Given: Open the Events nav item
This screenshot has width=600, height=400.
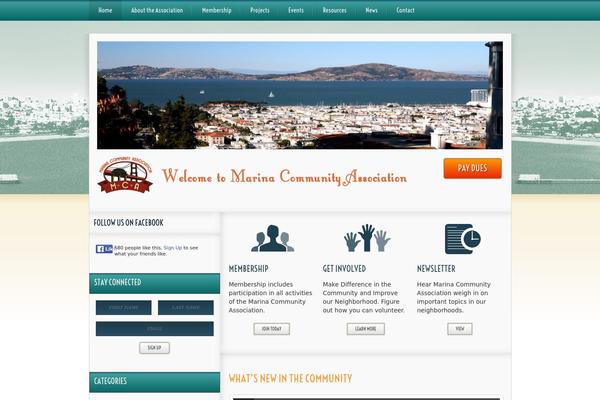Looking at the screenshot, I should tap(296, 10).
